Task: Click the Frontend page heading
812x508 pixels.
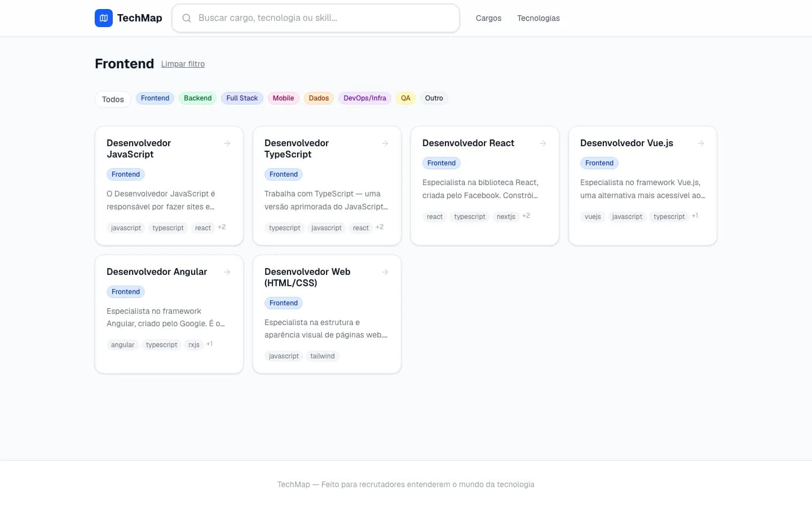Action: pos(124,64)
